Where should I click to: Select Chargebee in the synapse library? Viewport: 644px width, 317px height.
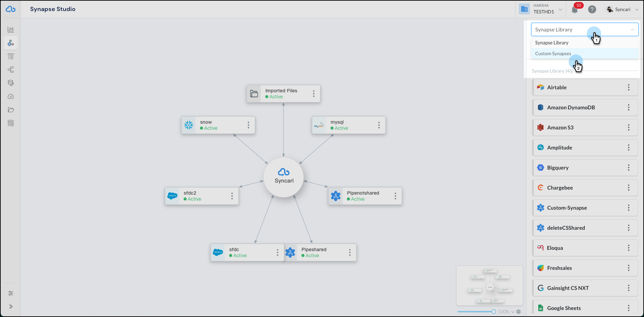coord(585,188)
